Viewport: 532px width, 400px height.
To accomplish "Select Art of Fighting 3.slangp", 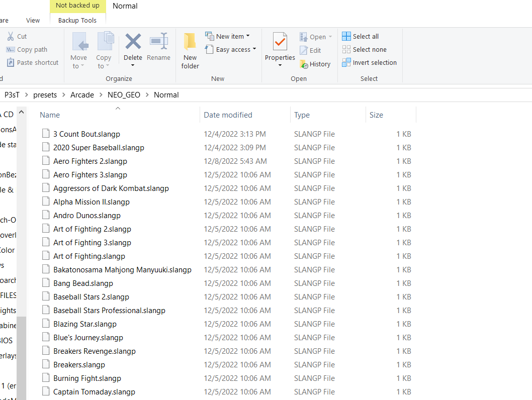I will (x=92, y=242).
